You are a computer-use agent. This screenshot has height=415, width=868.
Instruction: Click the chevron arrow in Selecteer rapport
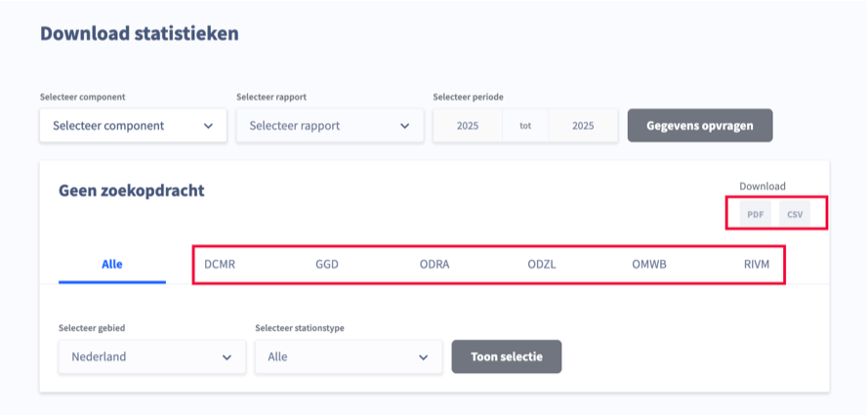coord(405,126)
